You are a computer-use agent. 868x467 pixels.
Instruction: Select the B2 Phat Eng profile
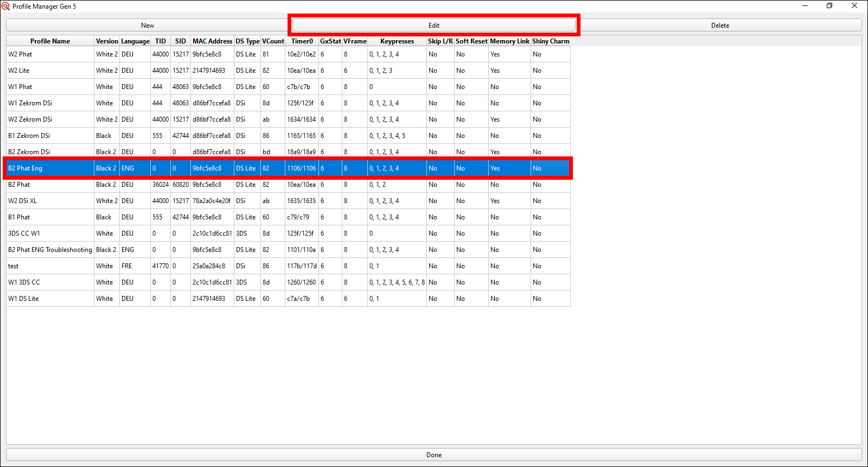tap(25, 168)
